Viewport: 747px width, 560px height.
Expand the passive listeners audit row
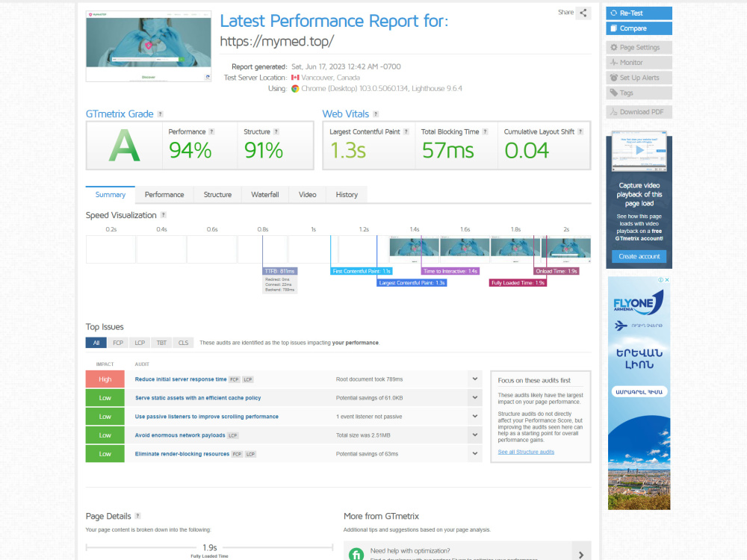pos(475,417)
